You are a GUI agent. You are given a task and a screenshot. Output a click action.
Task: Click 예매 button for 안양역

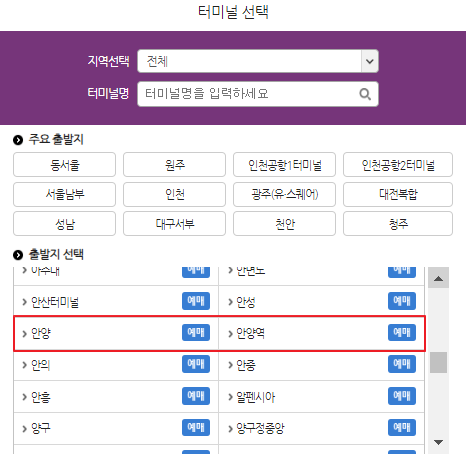coord(402,332)
